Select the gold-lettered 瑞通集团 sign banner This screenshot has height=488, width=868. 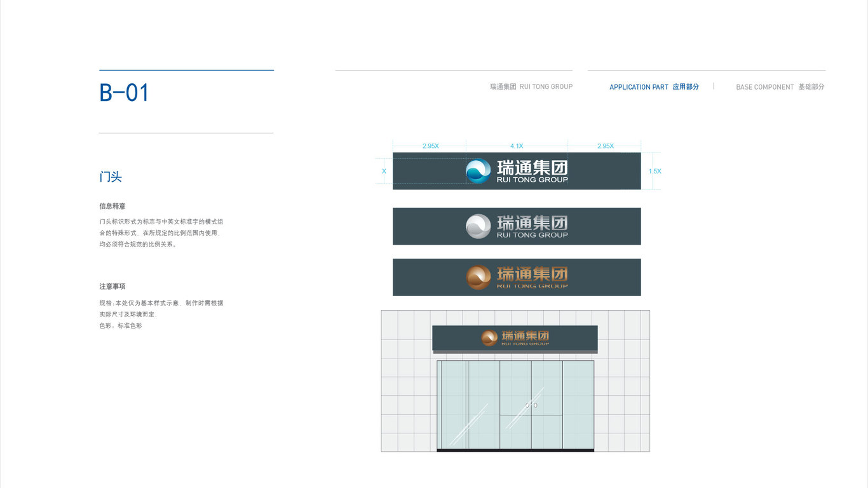tap(517, 277)
